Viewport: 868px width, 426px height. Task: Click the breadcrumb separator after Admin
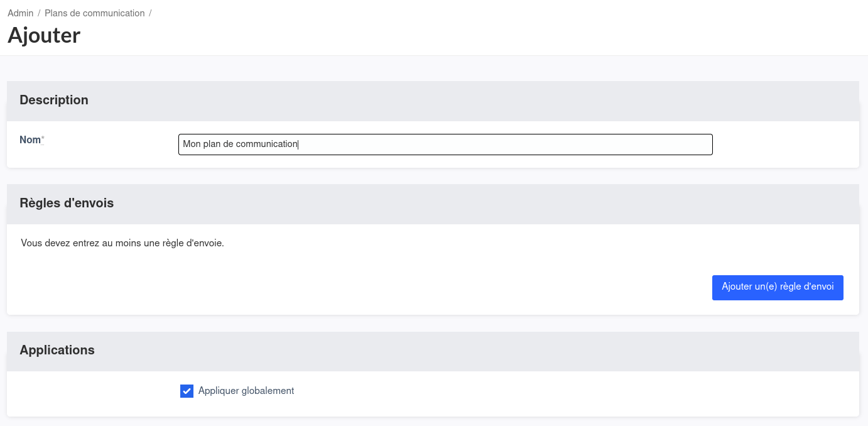pyautogui.click(x=39, y=13)
